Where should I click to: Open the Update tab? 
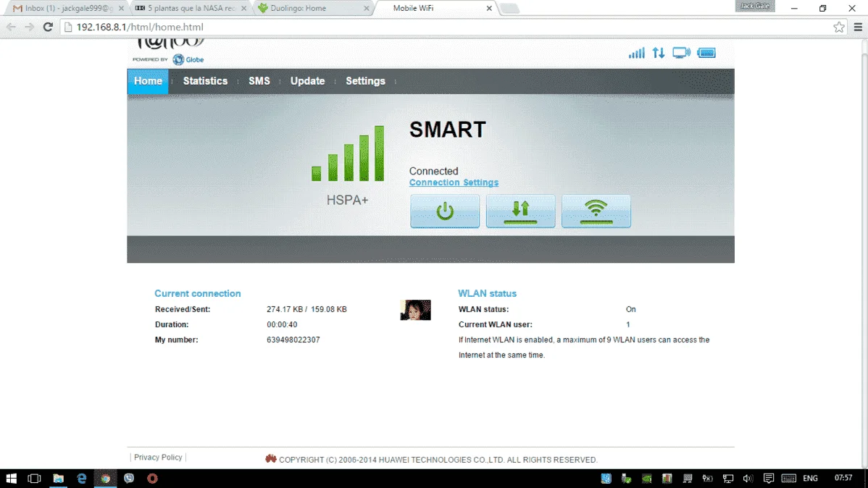tap(307, 81)
